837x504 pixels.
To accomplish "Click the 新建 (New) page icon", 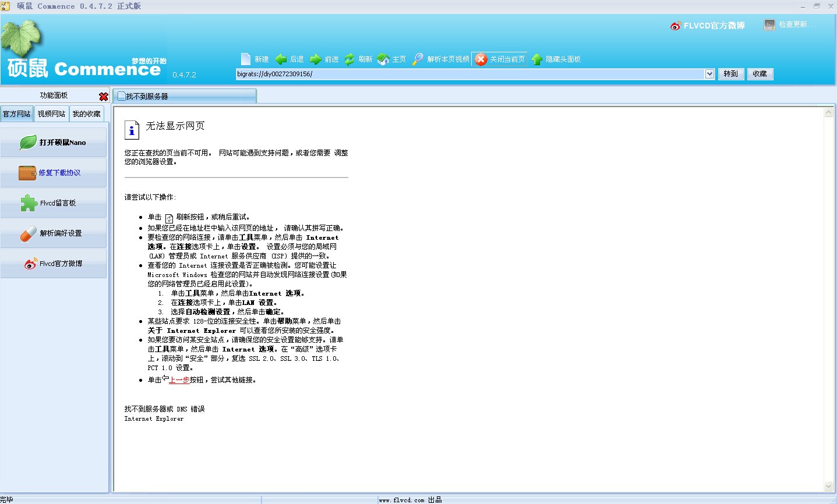I will 246,59.
